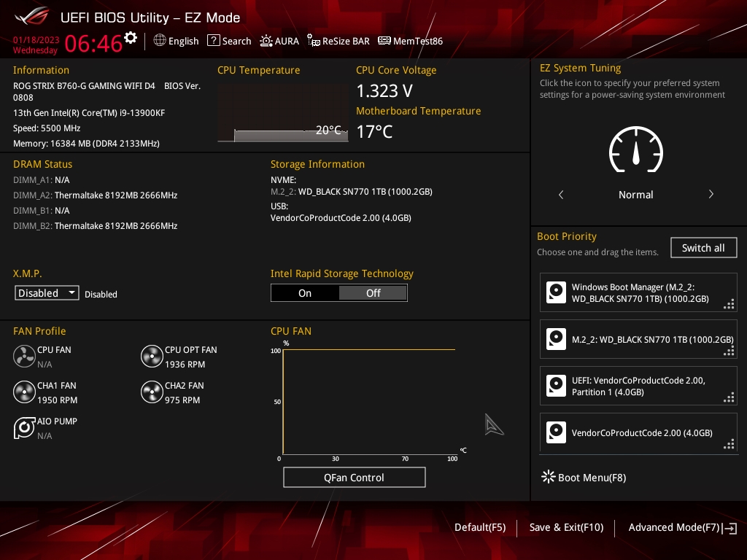Image resolution: width=747 pixels, height=560 pixels.
Task: Load Default(F5) settings
Action: point(480,527)
